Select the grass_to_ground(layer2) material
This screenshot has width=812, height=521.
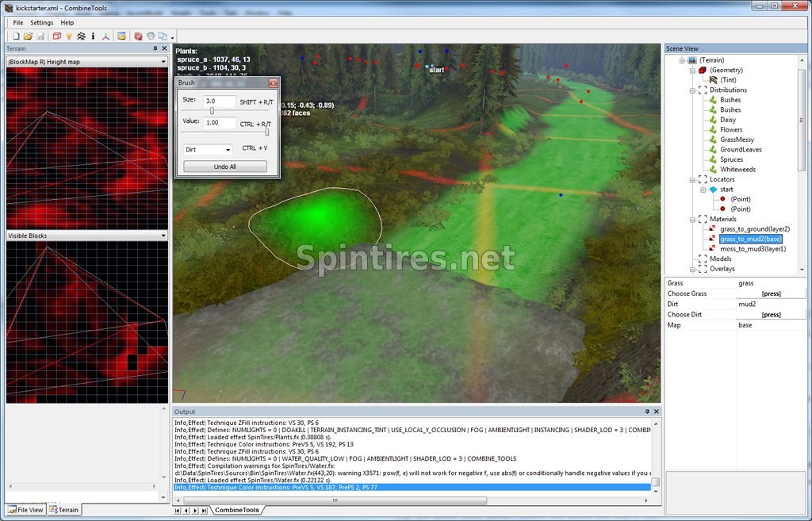click(755, 229)
